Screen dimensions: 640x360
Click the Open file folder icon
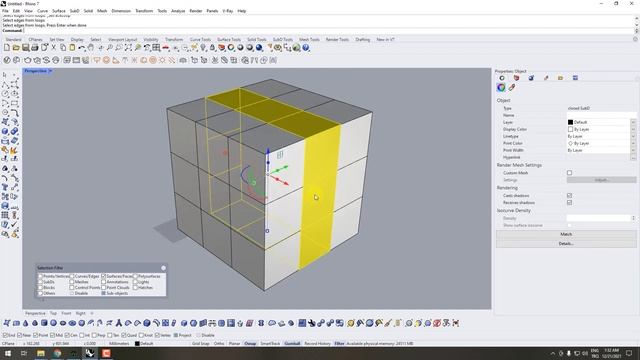pyautogui.click(x=16, y=48)
